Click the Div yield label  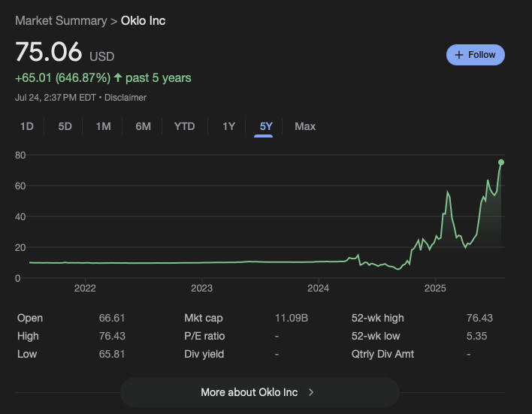coord(204,354)
